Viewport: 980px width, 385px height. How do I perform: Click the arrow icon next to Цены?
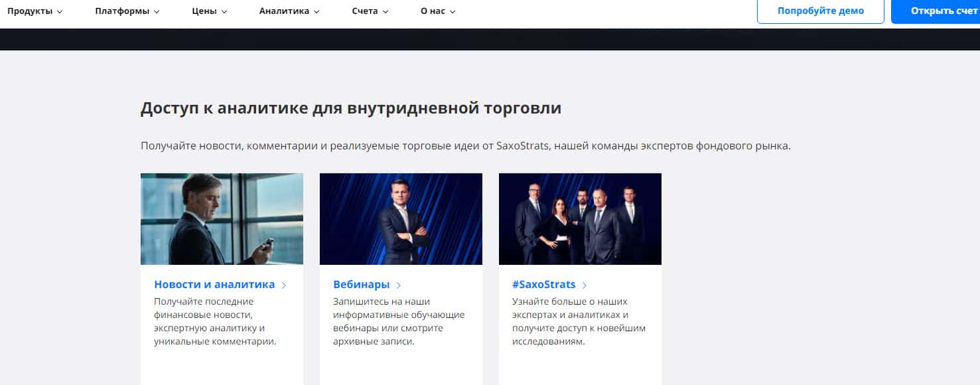coord(224,12)
